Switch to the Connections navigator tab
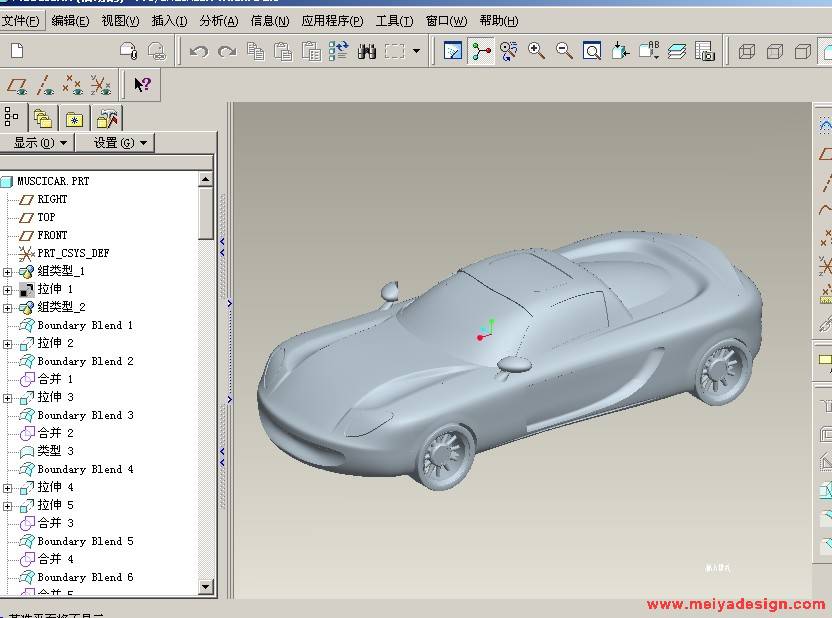The width and height of the screenshot is (832, 618). 107,118
